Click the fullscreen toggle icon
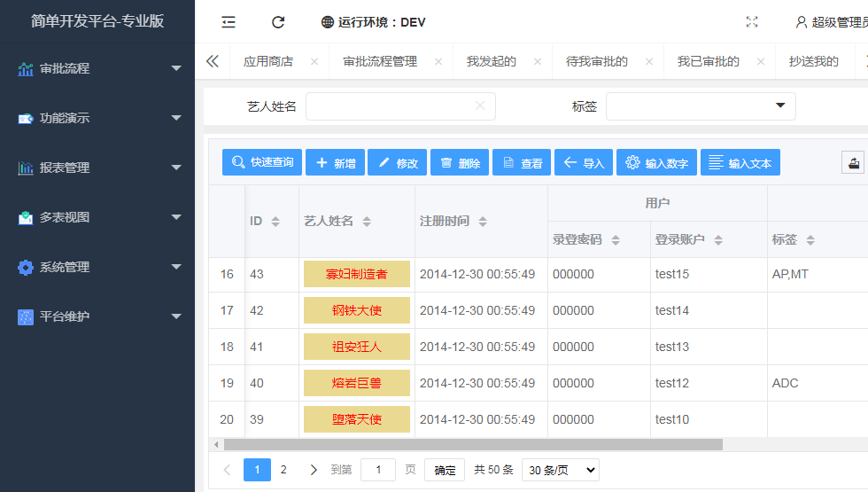This screenshot has width=868, height=492. (x=752, y=22)
